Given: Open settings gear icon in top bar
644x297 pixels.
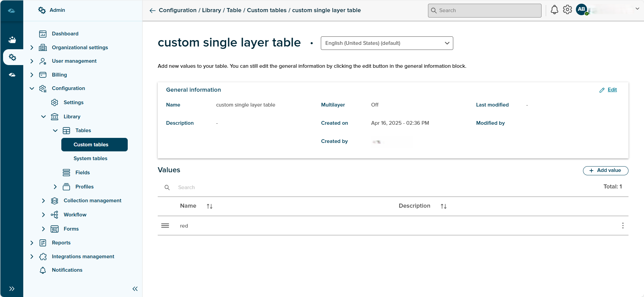Looking at the screenshot, I should click(x=568, y=10).
